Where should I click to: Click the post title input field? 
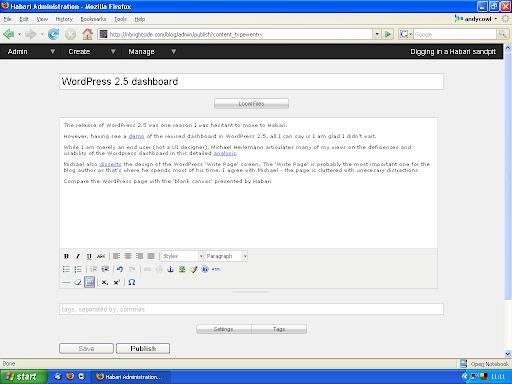tap(251, 81)
